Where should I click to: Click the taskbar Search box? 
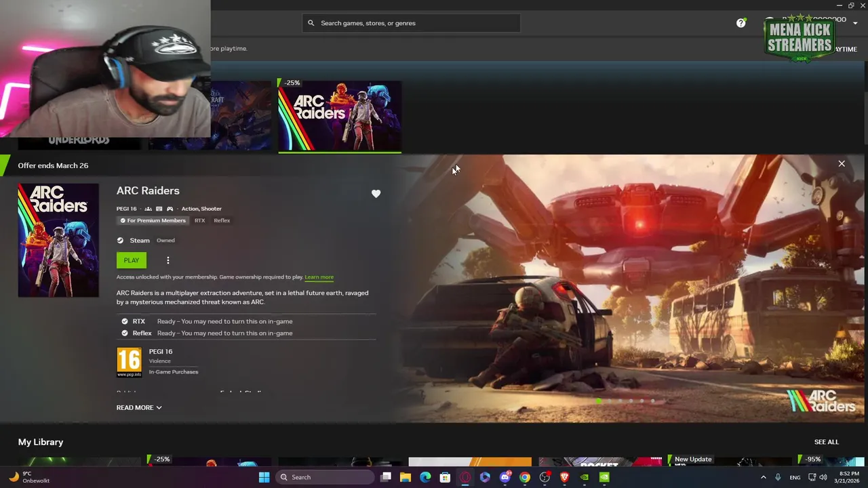pyautogui.click(x=325, y=477)
